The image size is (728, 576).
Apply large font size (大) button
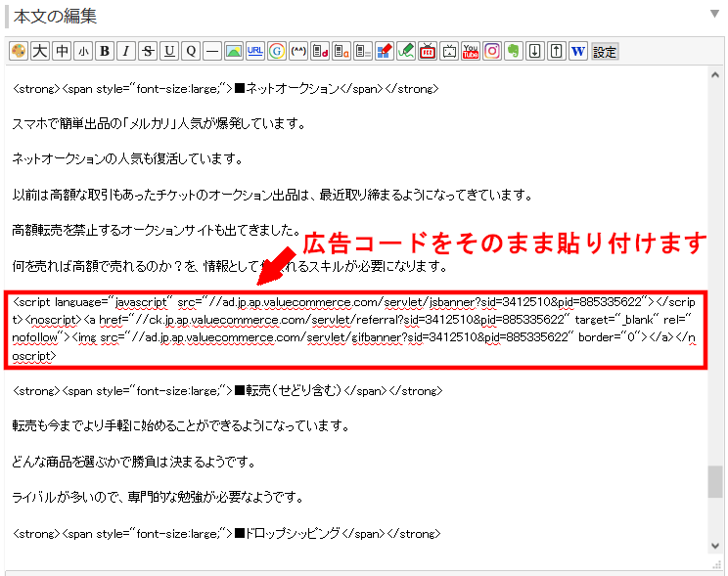(x=40, y=51)
